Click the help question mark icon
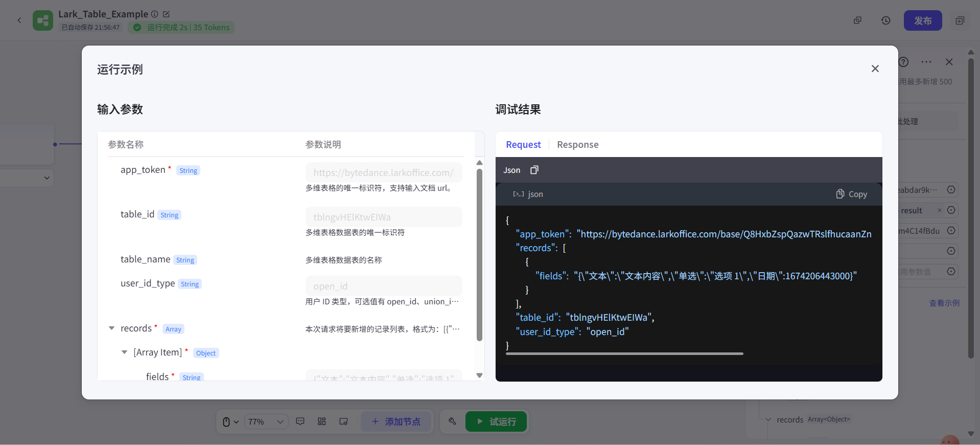The height and width of the screenshot is (445, 980). [x=903, y=62]
